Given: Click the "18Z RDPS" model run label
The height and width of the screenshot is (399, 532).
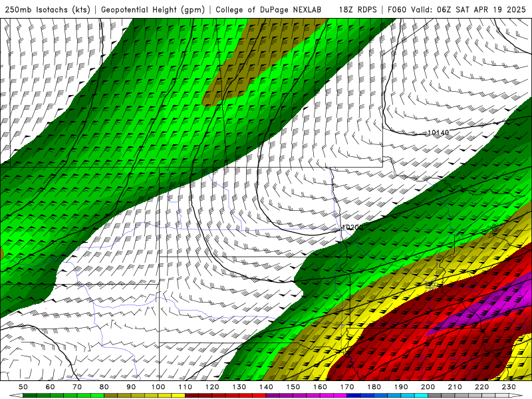Looking at the screenshot, I should pos(358,9).
